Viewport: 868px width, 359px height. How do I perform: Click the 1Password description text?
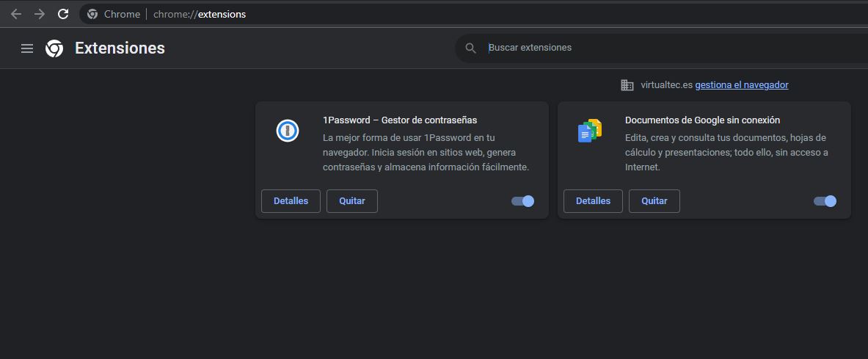pyautogui.click(x=426, y=152)
